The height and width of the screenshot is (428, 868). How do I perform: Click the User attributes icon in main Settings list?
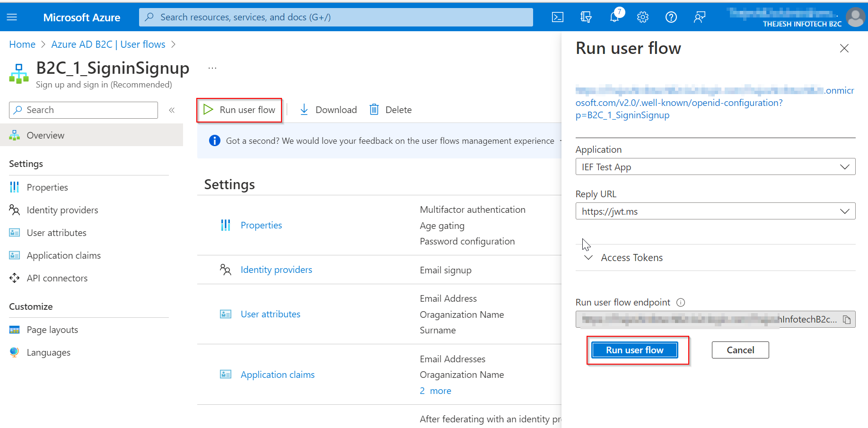226,314
